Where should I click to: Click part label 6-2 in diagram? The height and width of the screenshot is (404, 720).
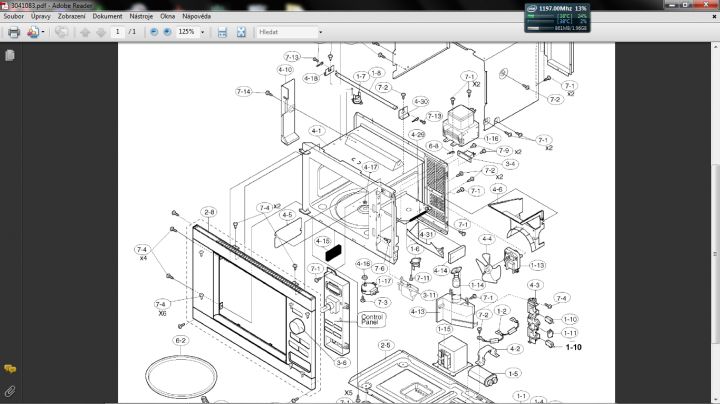180,340
